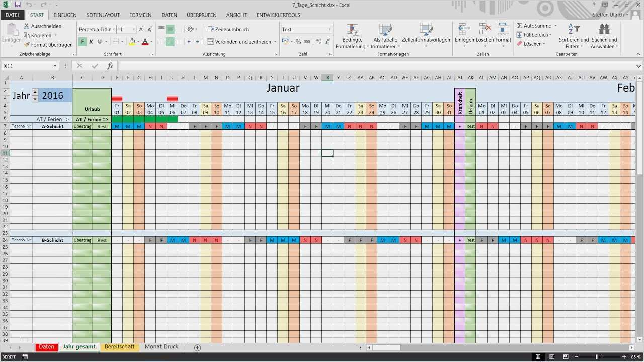The height and width of the screenshot is (362, 644).
Task: Open the font size dropdown
Action: point(134,29)
